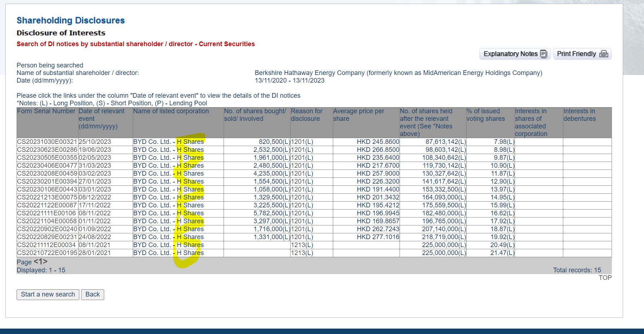
Task: Open notice dated 19/06/2023
Action: (95, 150)
